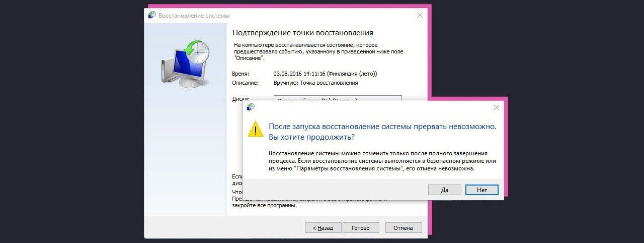Viewport: 644px width, 243px height.
Task: Decline by choosing Нет
Action: point(482,190)
